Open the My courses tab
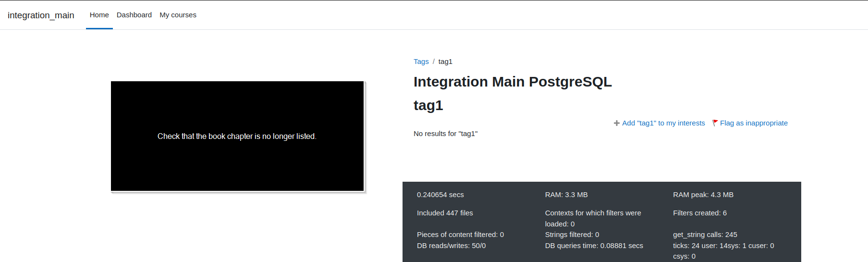 coord(178,15)
